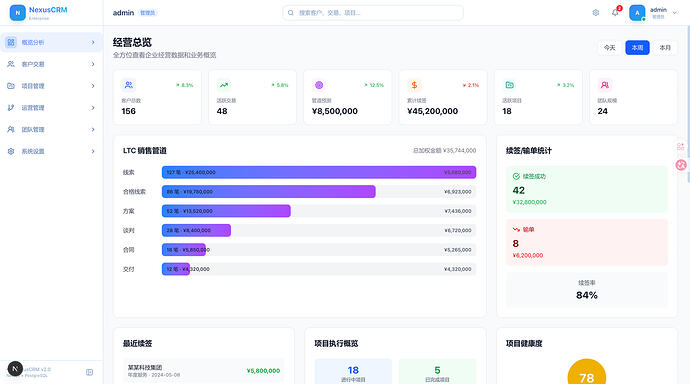Expand the operations sidebar item's chevron
Image resolution: width=690 pixels, height=384 pixels.
tap(93, 108)
